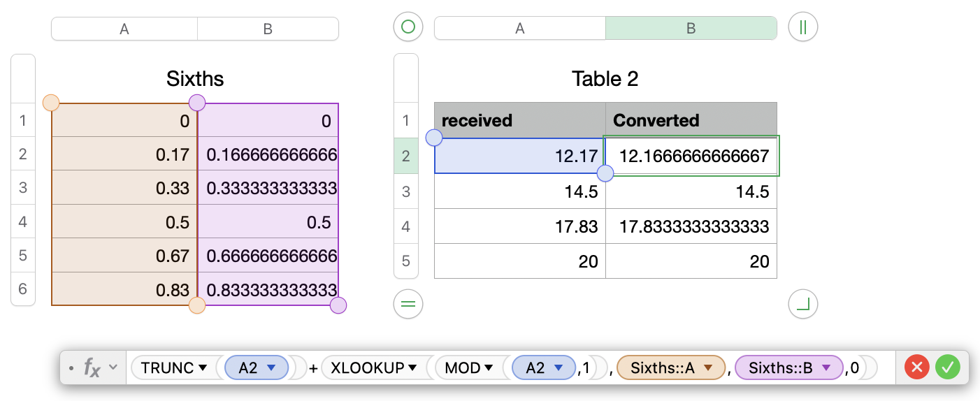Screen dimensions: 980x401
Task: Click Table 2's circular table-select handle
Action: (x=408, y=27)
